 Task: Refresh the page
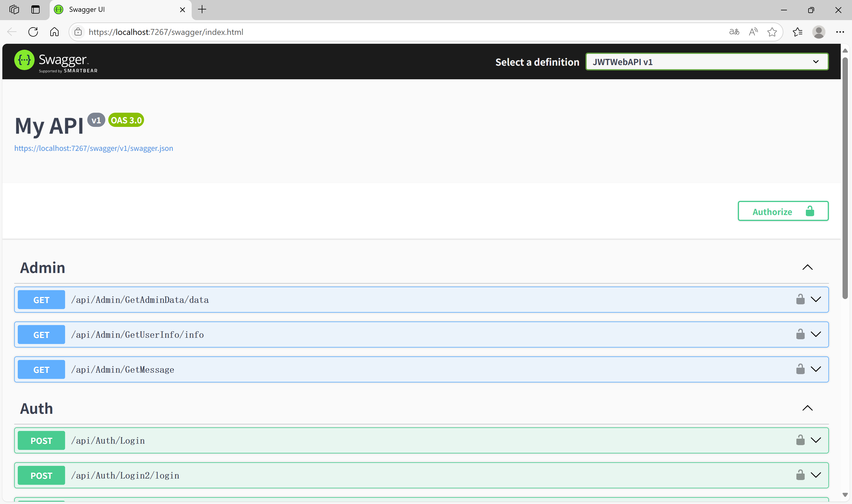tap(33, 32)
